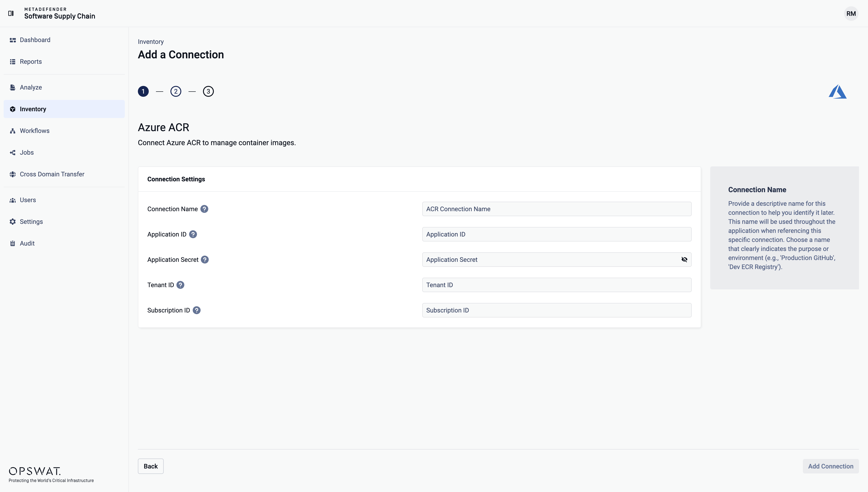Screen dimensions: 868x492
Task: Go to step 3 of the wizard
Action: point(208,91)
